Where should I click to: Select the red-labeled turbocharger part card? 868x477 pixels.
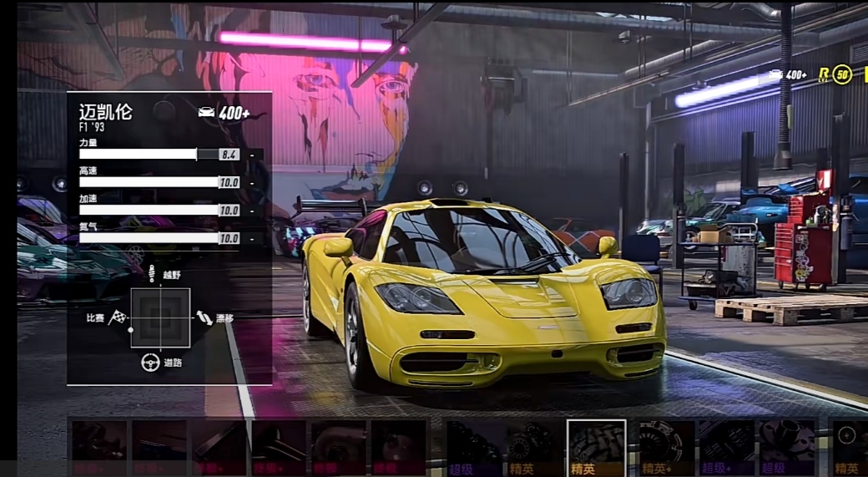(x=338, y=448)
